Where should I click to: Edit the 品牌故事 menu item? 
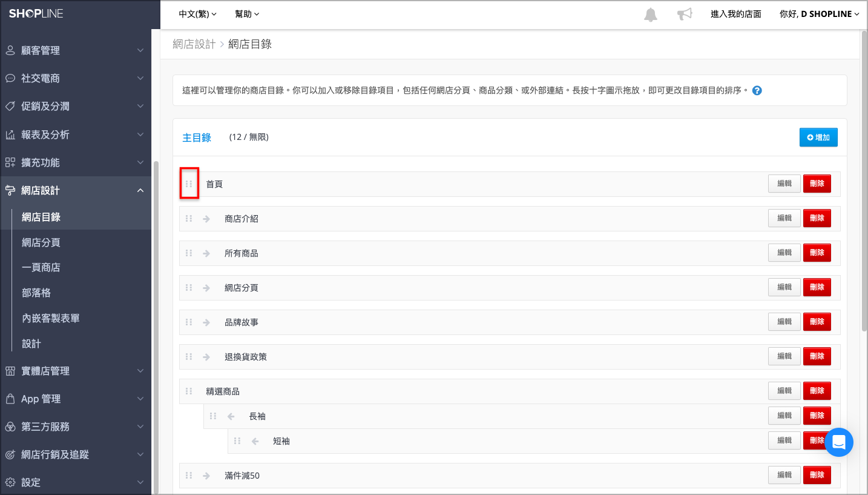point(784,322)
